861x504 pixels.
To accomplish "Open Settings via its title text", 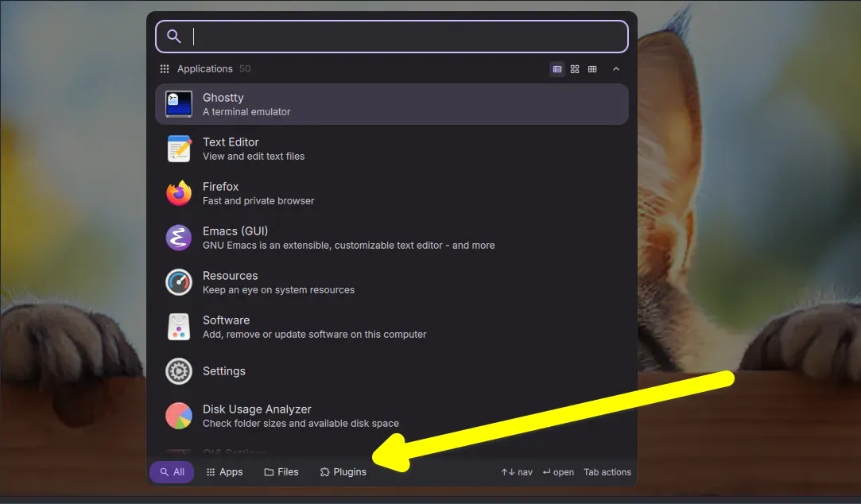I will (x=224, y=371).
